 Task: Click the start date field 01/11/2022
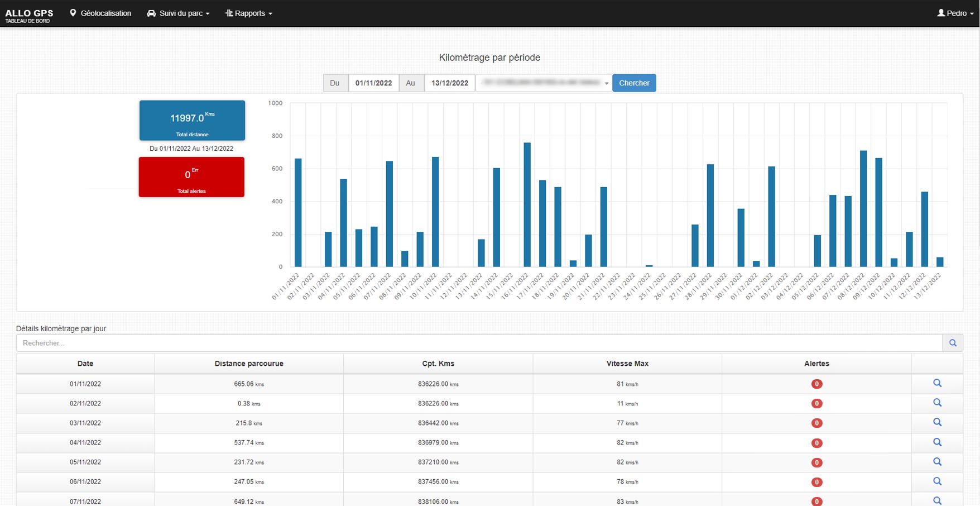click(373, 83)
